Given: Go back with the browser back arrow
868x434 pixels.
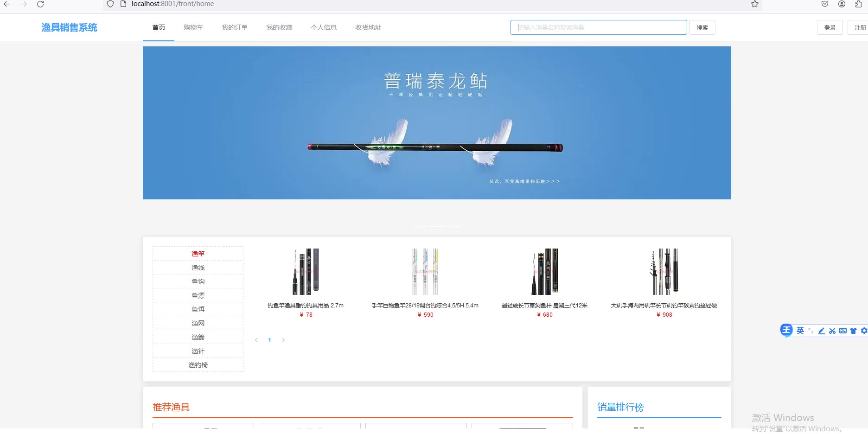Looking at the screenshot, I should 7,4.
